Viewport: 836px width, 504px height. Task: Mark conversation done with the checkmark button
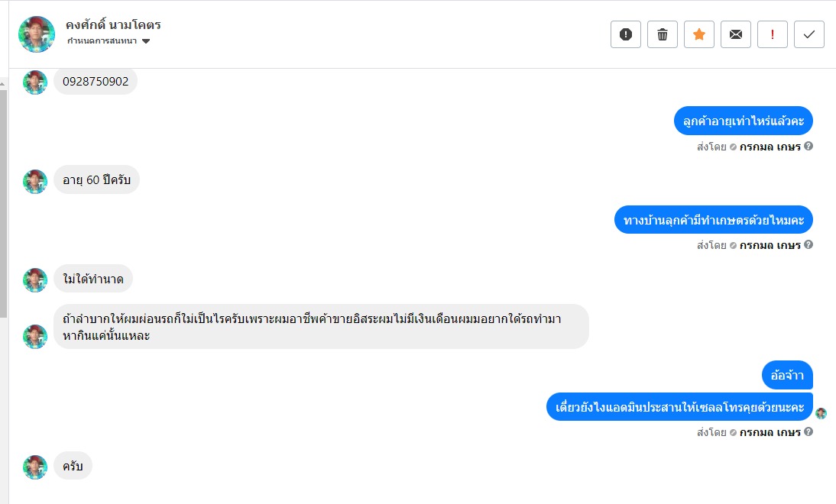tap(809, 34)
